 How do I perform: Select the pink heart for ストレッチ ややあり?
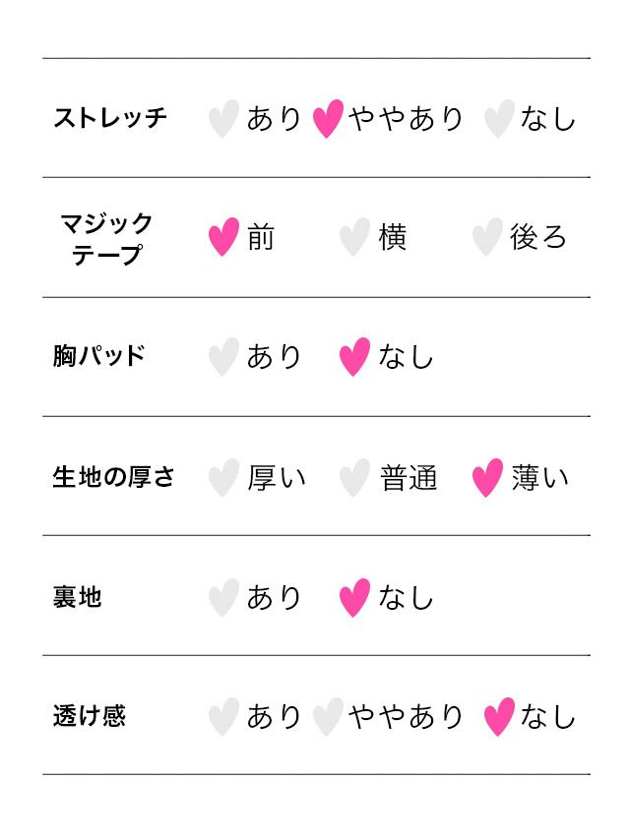328,118
